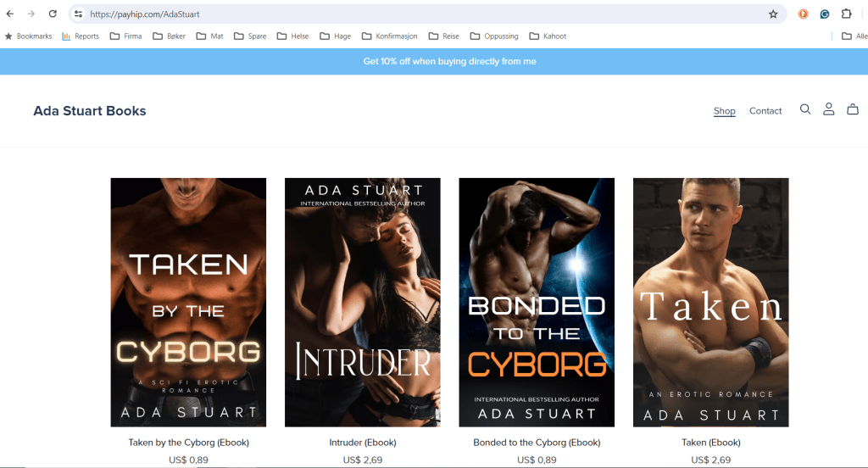Open the search magnifier icon in shop header

pyautogui.click(x=805, y=109)
